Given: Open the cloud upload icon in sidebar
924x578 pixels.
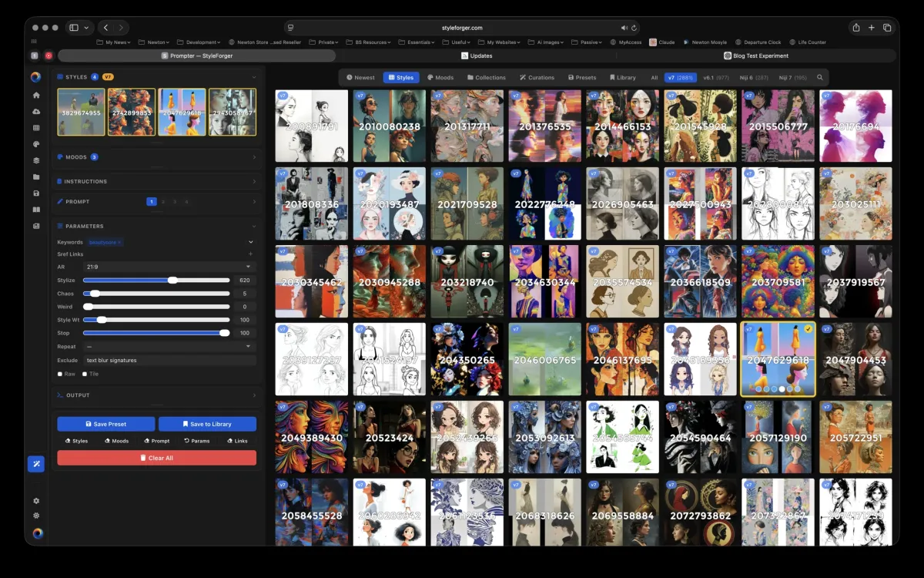Looking at the screenshot, I should click(36, 112).
